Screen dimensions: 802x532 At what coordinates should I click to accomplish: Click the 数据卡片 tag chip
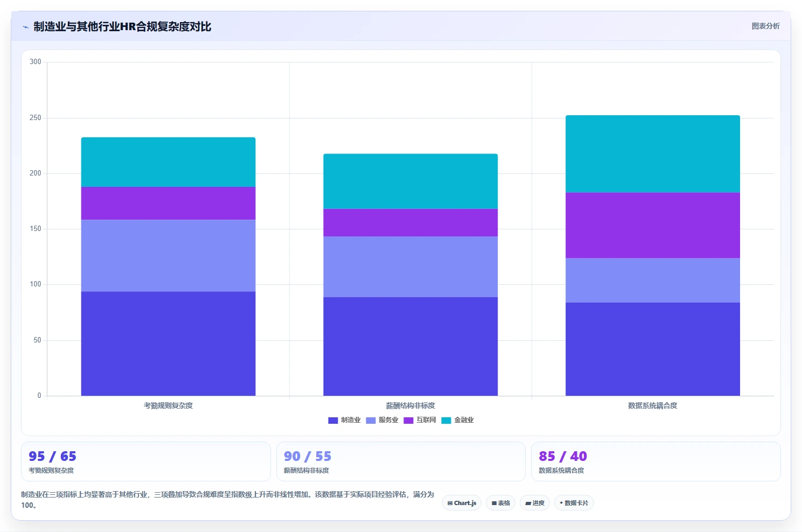pyautogui.click(x=574, y=503)
